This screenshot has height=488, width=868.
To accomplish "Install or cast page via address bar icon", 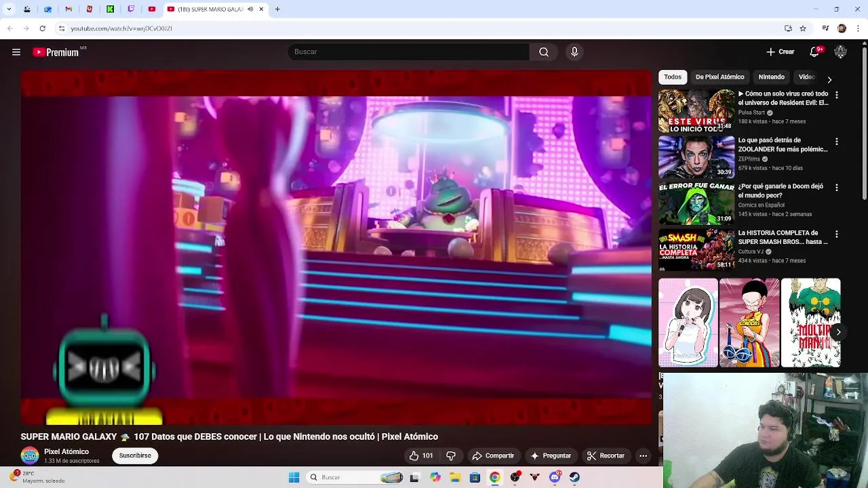I will click(x=788, y=28).
